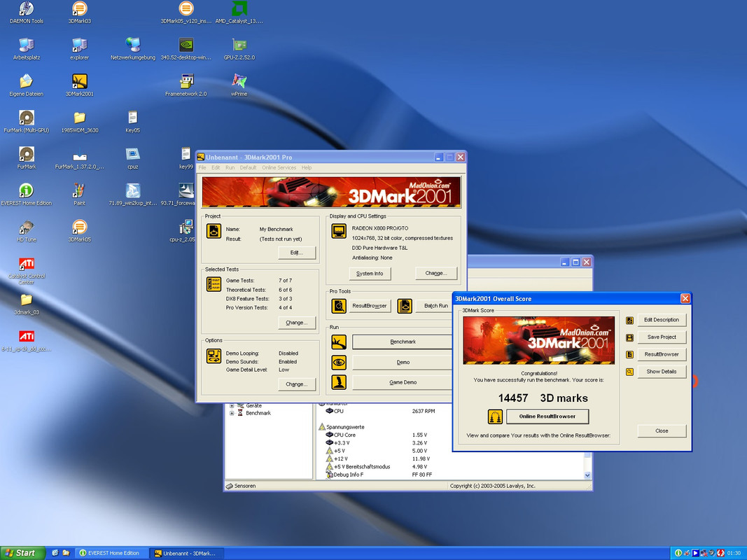The width and height of the screenshot is (747, 560).
Task: Click the Batch Run icon in Pro Tools
Action: [405, 306]
